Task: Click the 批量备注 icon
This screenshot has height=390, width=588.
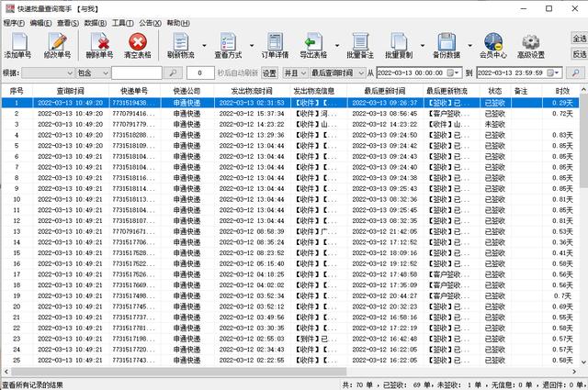Action: pyautogui.click(x=360, y=45)
